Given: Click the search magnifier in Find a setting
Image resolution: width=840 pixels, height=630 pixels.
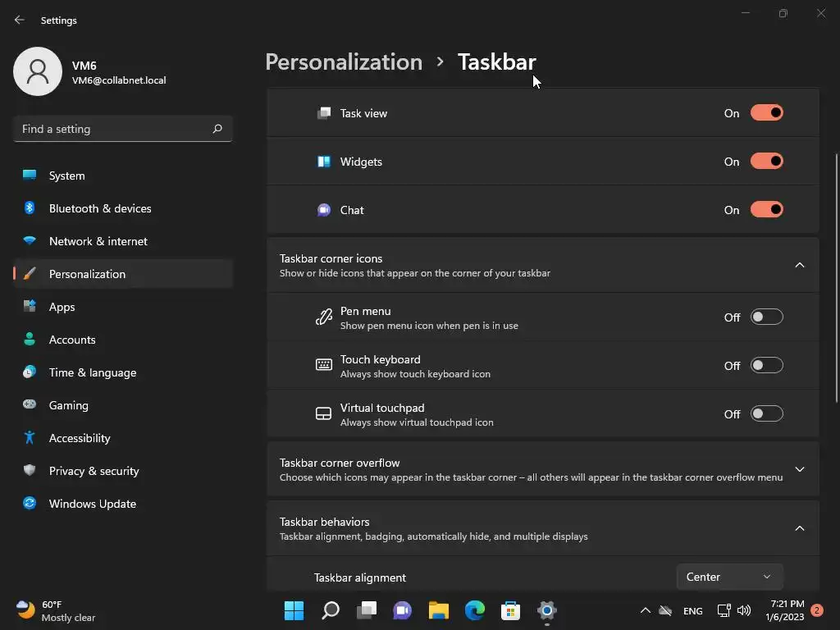Looking at the screenshot, I should [217, 129].
